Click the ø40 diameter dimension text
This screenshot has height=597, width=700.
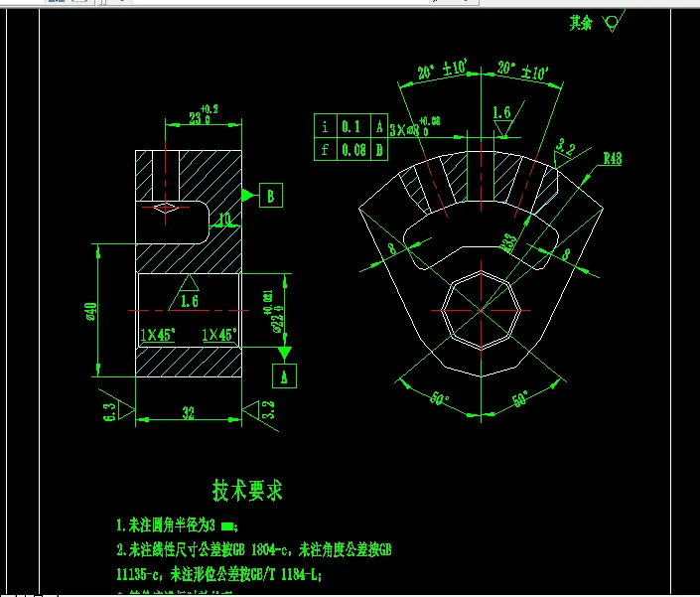90,311
